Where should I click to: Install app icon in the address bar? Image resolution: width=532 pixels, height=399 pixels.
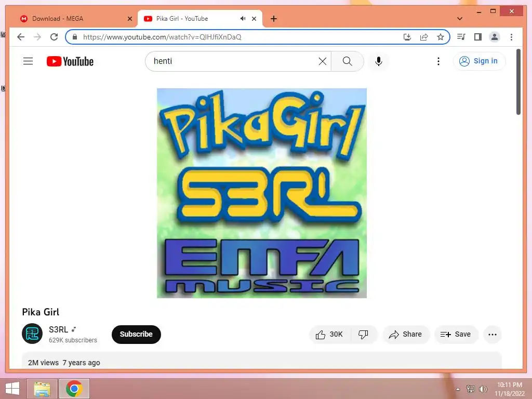coord(407,37)
